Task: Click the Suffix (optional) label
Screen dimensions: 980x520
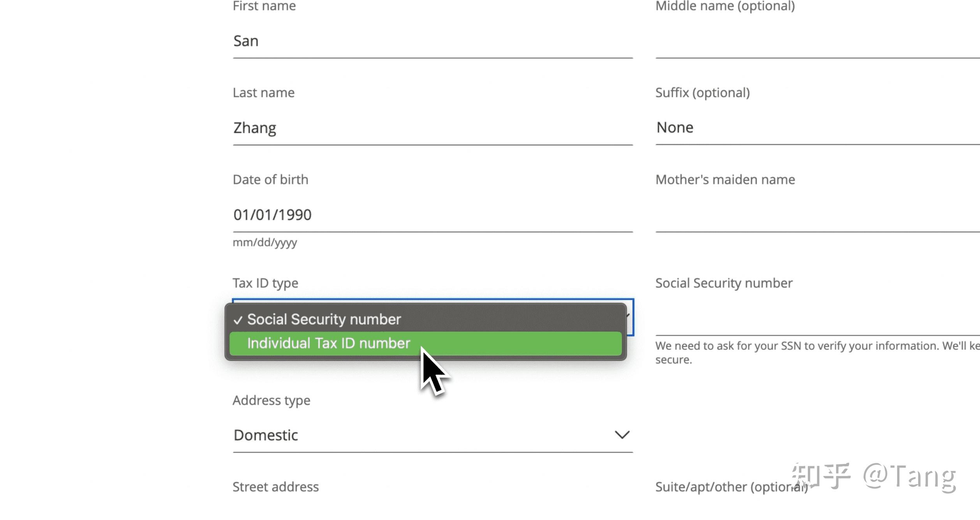Action: tap(703, 93)
